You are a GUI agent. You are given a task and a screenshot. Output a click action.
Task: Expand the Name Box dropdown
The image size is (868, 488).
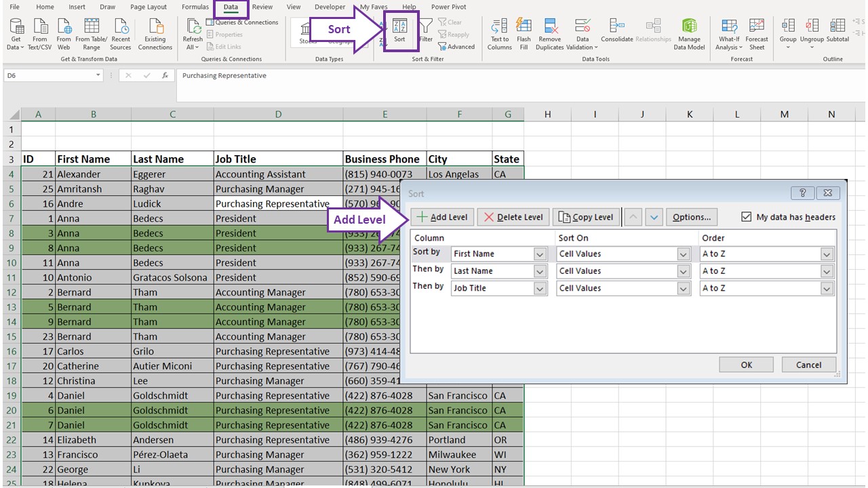pyautogui.click(x=98, y=76)
